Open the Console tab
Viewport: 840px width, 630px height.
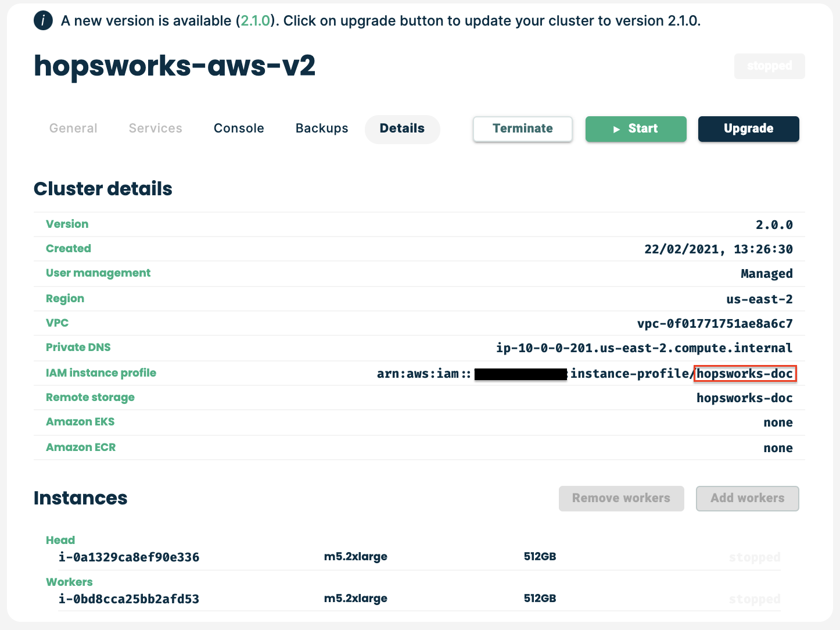pos(239,128)
